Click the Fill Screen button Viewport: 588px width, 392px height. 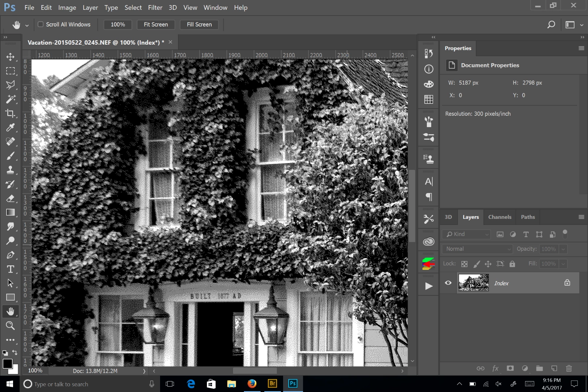pyautogui.click(x=199, y=25)
